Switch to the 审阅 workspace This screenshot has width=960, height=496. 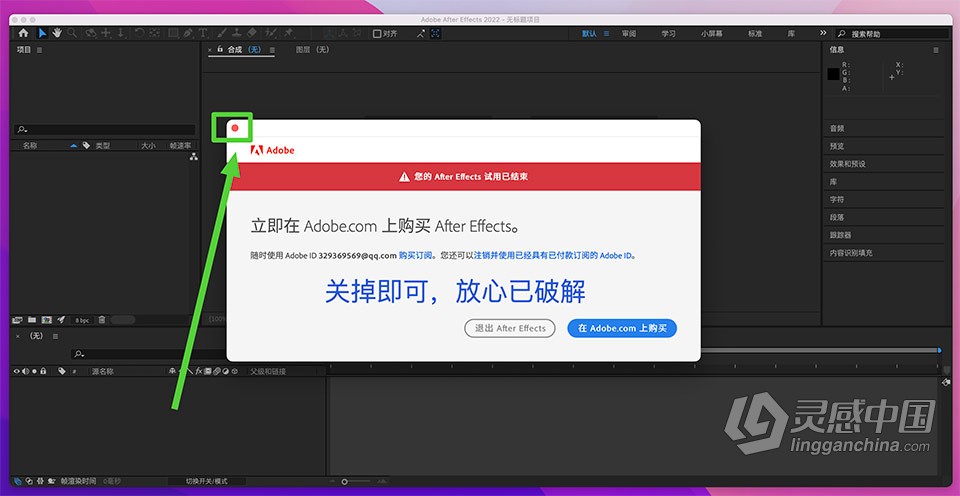[x=629, y=34]
